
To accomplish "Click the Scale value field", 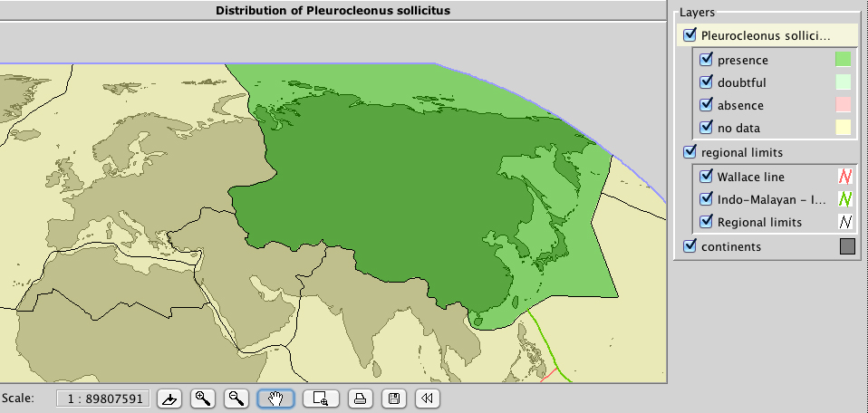I will click(x=103, y=399).
